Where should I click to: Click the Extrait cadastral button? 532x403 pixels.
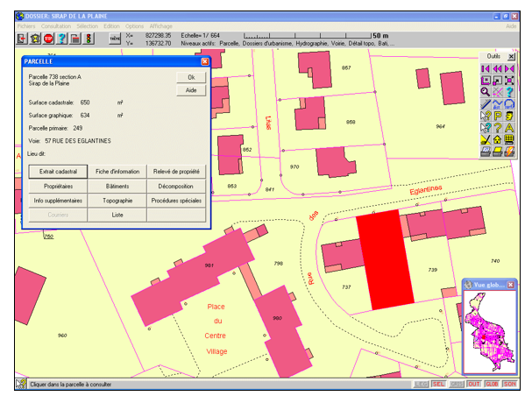point(58,172)
